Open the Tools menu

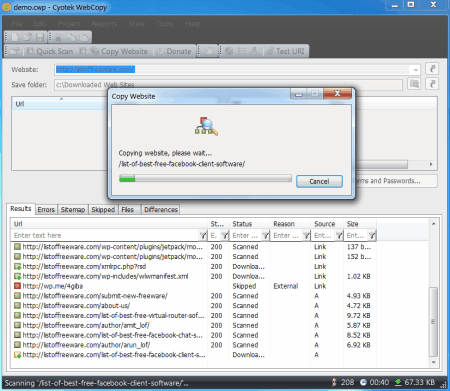(x=165, y=24)
